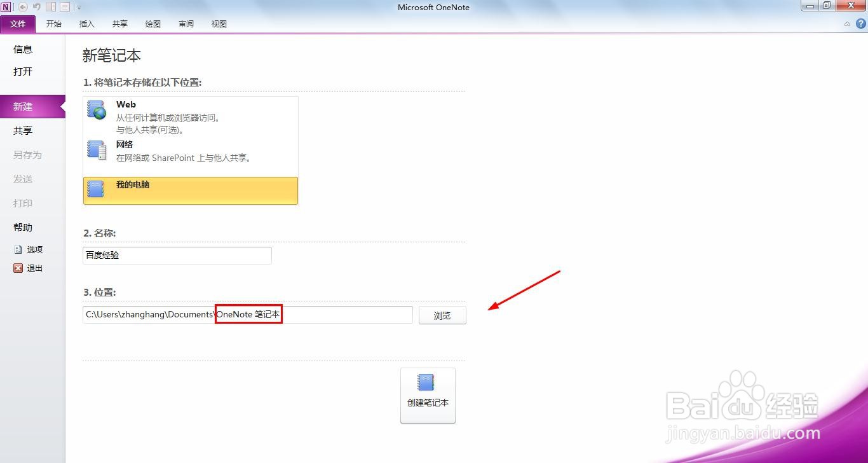This screenshot has height=463, width=868.
Task: Restore down the OneNote window
Action: point(827,6)
